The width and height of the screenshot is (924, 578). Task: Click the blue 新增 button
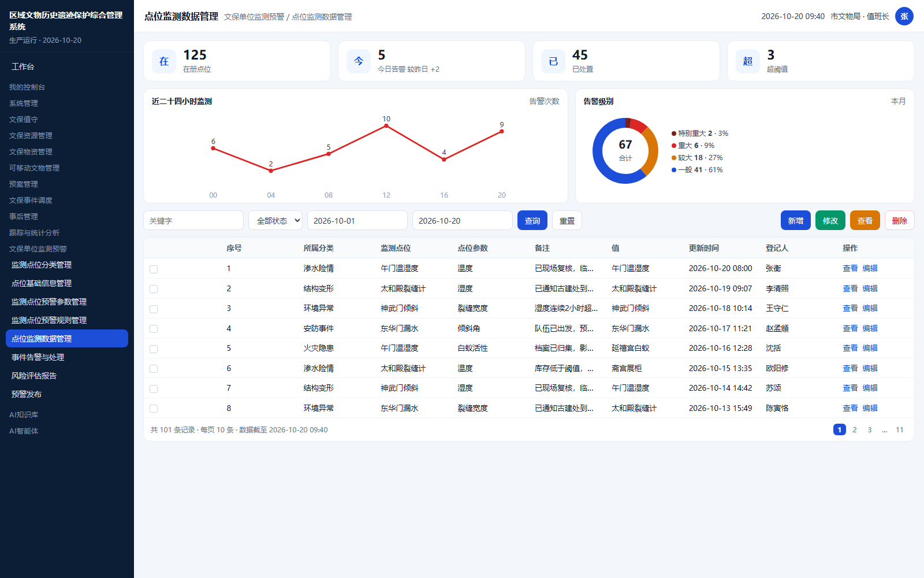tap(796, 221)
